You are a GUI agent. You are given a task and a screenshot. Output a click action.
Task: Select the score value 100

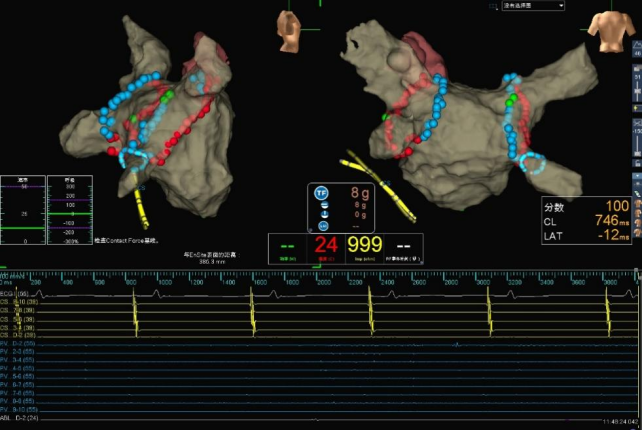tap(617, 206)
